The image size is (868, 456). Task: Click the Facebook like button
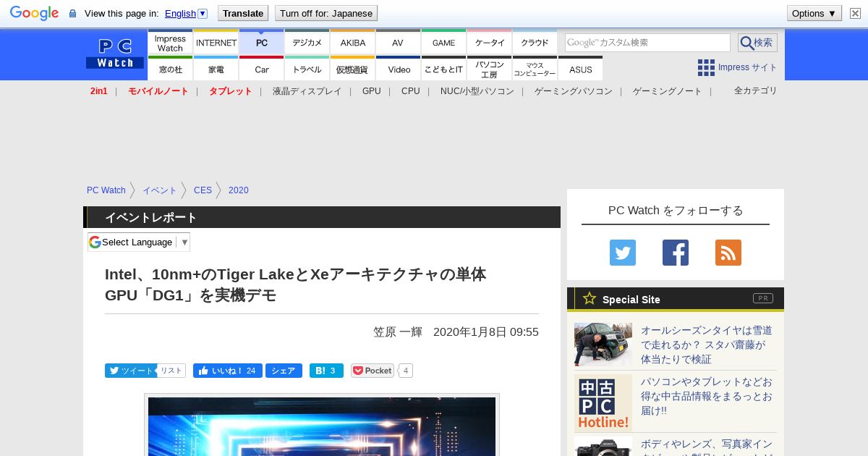[x=227, y=371]
